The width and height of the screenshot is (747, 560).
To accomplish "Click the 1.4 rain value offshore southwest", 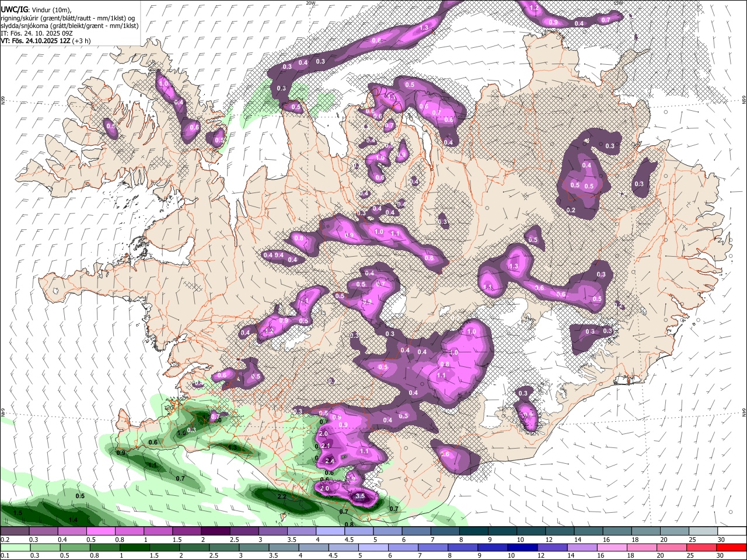I will pos(73,520).
